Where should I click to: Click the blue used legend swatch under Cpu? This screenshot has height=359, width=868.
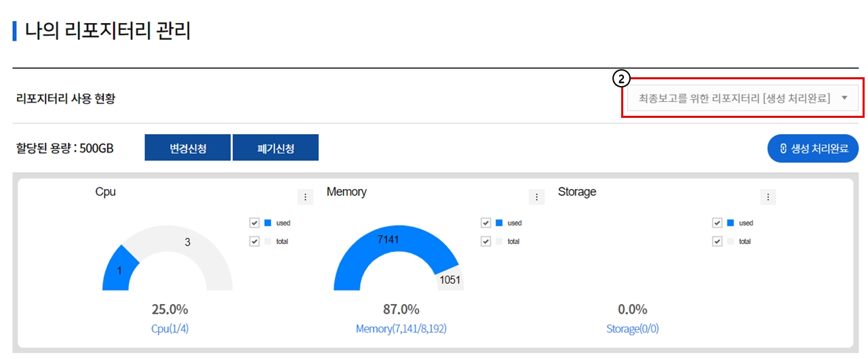pyautogui.click(x=268, y=223)
